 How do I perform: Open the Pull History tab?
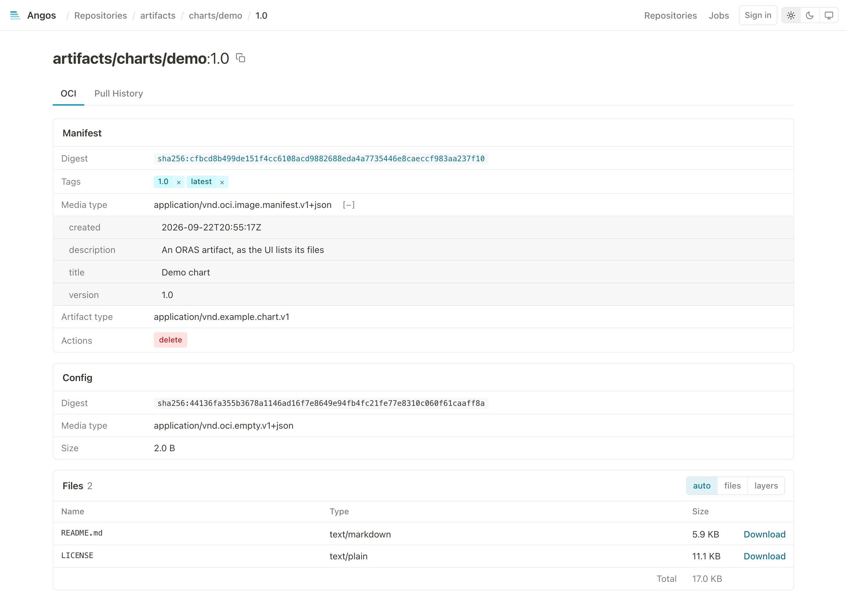tap(118, 93)
